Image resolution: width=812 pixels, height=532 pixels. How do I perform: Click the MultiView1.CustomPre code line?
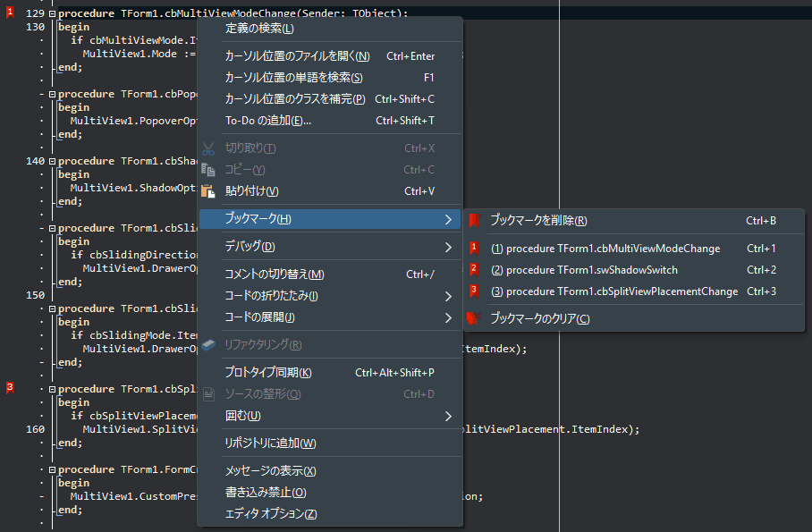click(133, 496)
